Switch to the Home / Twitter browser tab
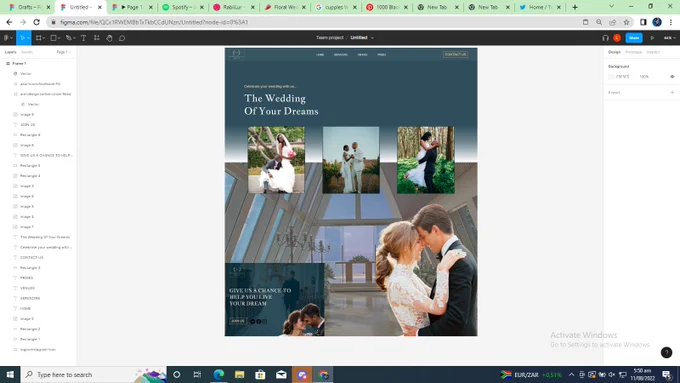 540,7
